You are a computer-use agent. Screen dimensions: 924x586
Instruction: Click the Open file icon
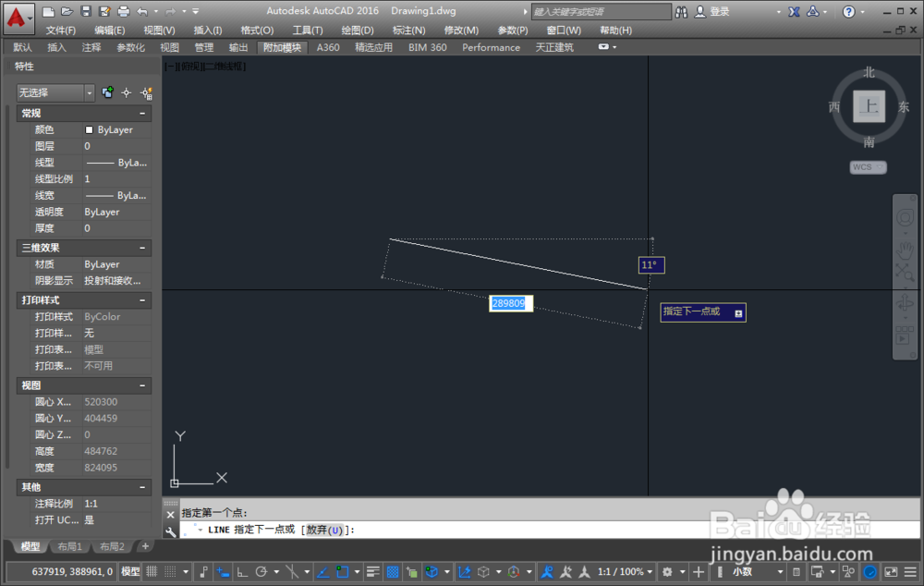pos(67,11)
